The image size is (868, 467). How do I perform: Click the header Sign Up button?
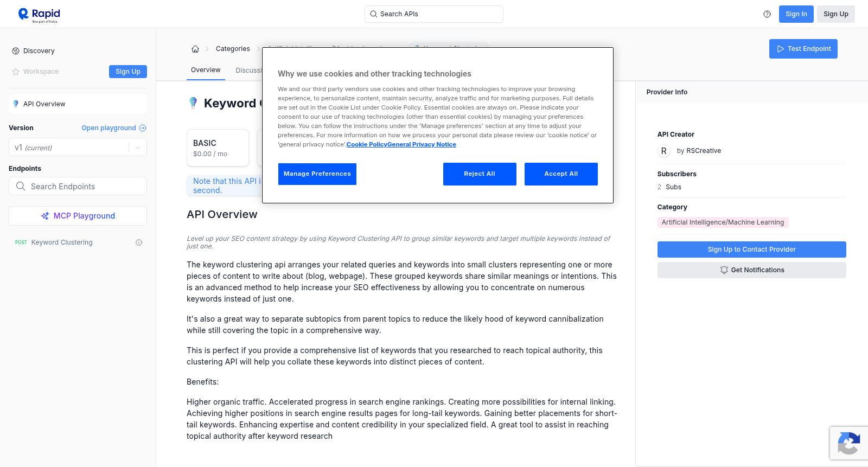click(x=836, y=14)
